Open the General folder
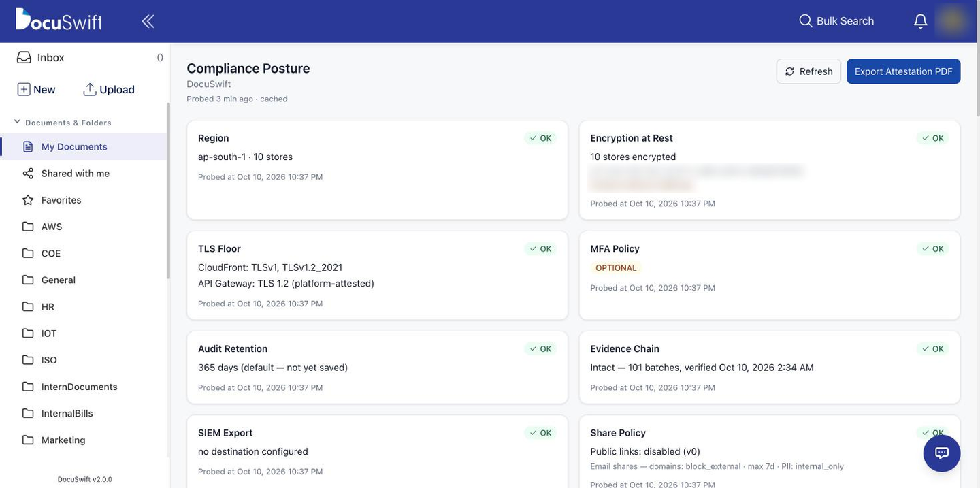Image resolution: width=980 pixels, height=488 pixels. (x=84, y=280)
